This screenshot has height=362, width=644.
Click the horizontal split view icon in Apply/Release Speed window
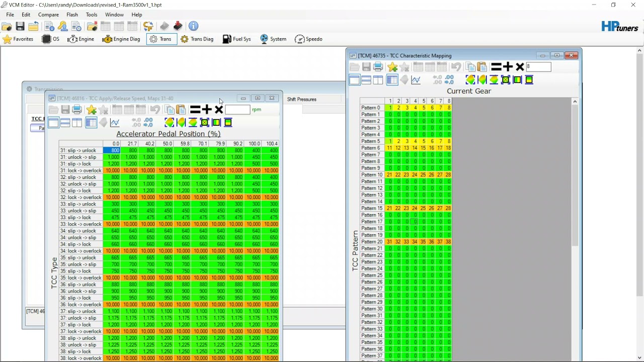click(x=65, y=123)
